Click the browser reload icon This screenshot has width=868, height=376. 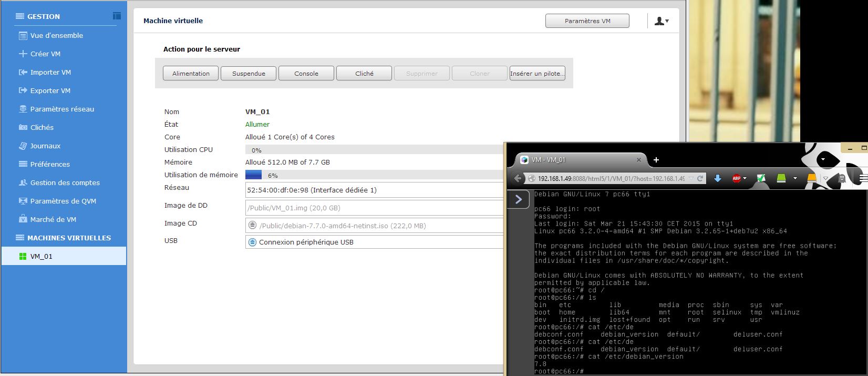click(700, 179)
